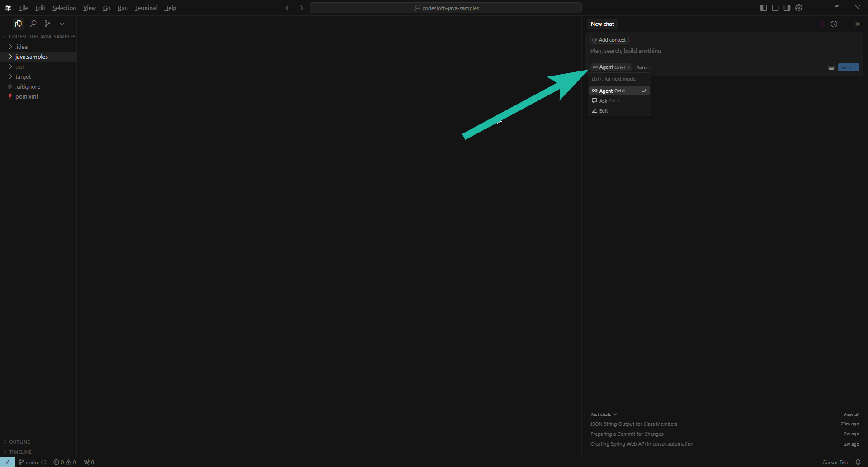Open the Agent mode dropdown
The width and height of the screenshot is (868, 467).
[x=611, y=67]
